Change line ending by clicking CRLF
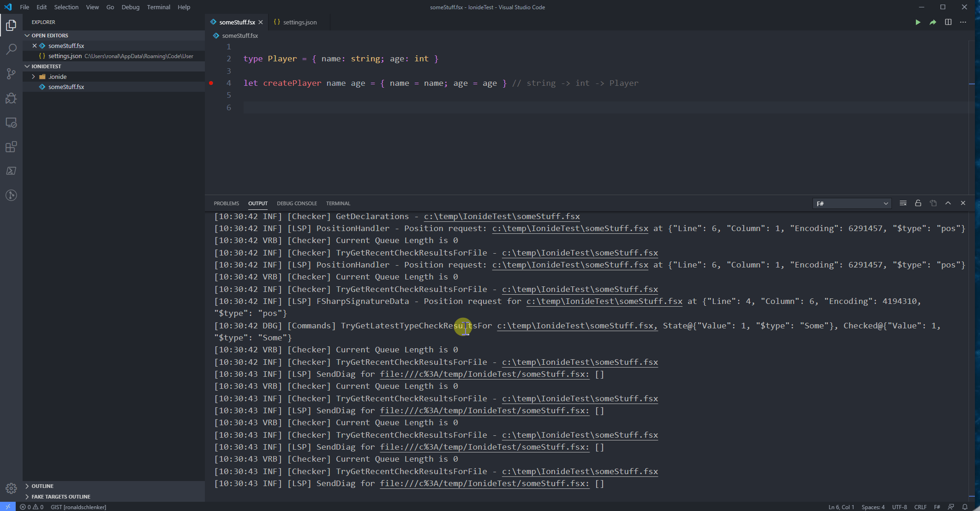 [x=920, y=507]
